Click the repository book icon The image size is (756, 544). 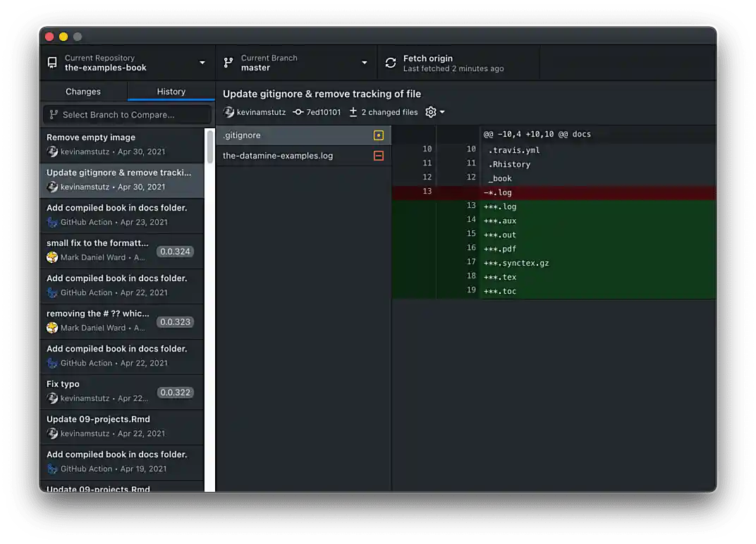51,62
